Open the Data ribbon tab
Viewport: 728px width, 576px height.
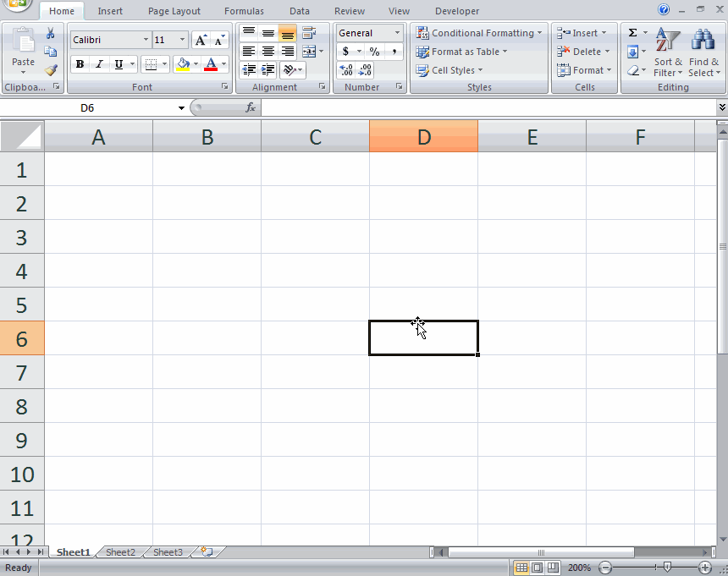coord(300,11)
